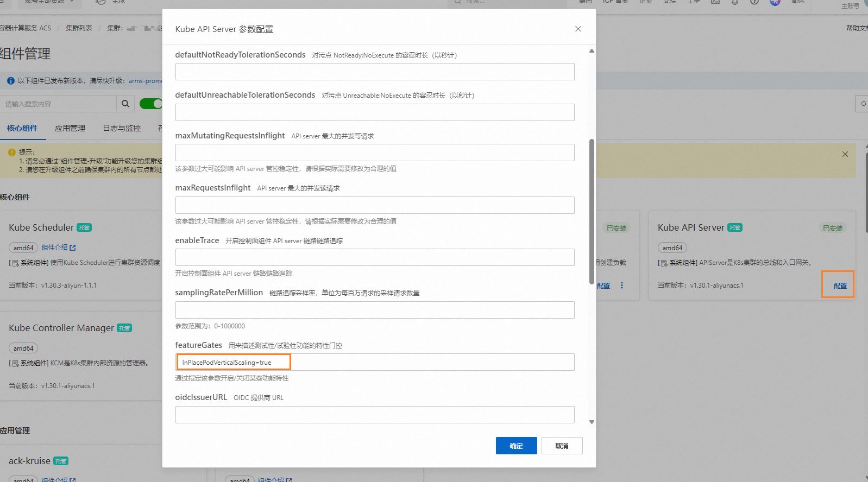This screenshot has height=482, width=868.
Task: Click the orange warning icon next to 提示
Action: click(11, 153)
